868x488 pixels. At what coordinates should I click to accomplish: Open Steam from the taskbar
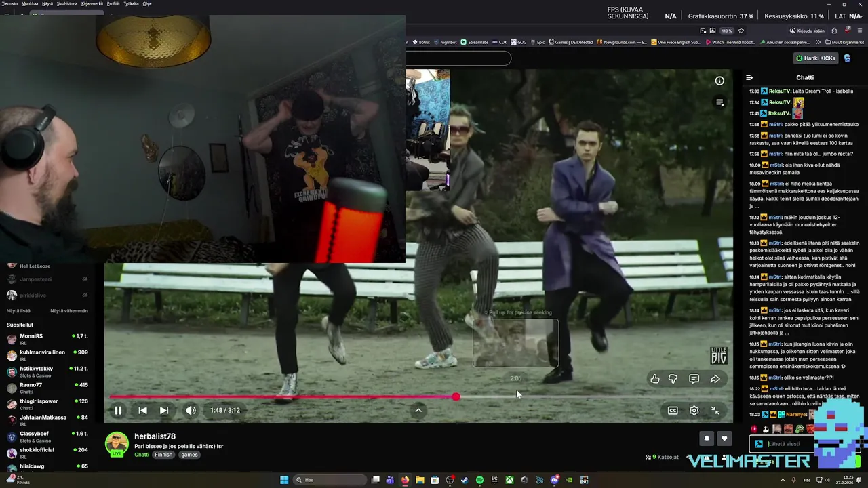(x=465, y=480)
